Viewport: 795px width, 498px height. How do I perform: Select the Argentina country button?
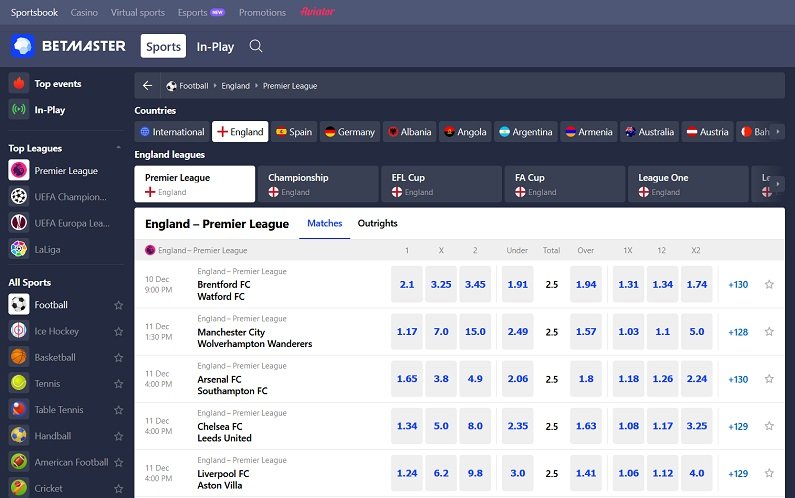[526, 132]
